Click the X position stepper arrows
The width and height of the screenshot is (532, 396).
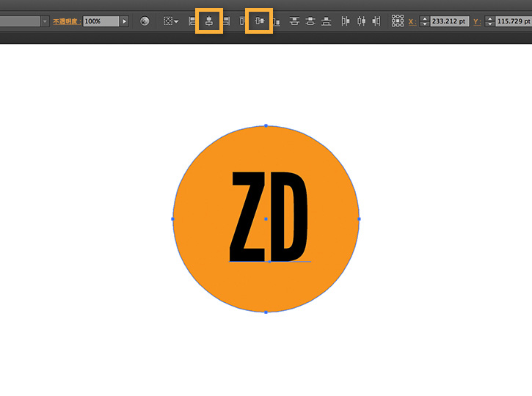pos(424,21)
